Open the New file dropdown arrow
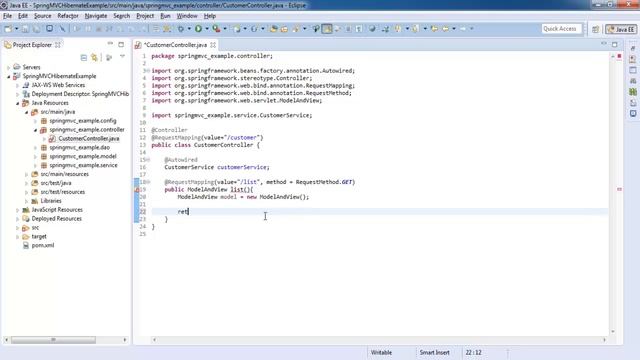Screen dimensions: 640x360 (x=16, y=29)
